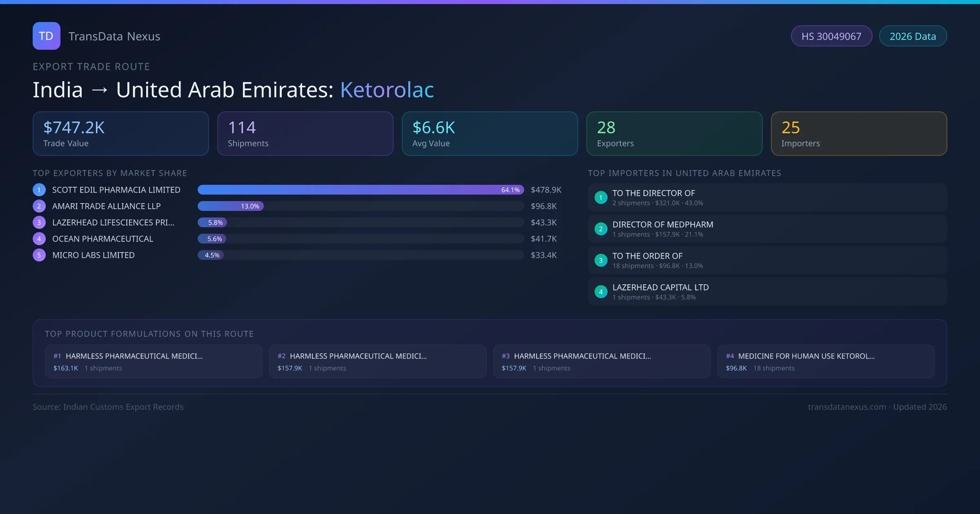Select the $747.2K Trade Value card
The height and width of the screenshot is (514, 980).
120,134
